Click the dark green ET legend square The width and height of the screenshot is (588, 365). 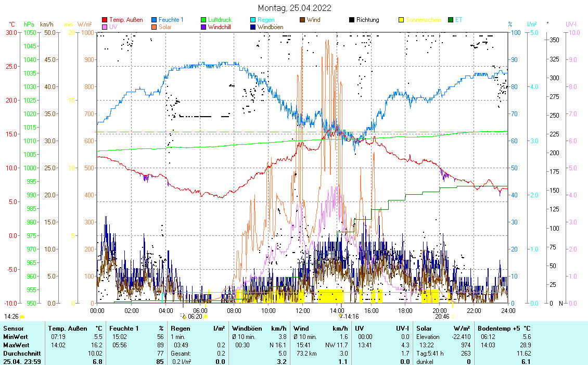[x=451, y=20]
